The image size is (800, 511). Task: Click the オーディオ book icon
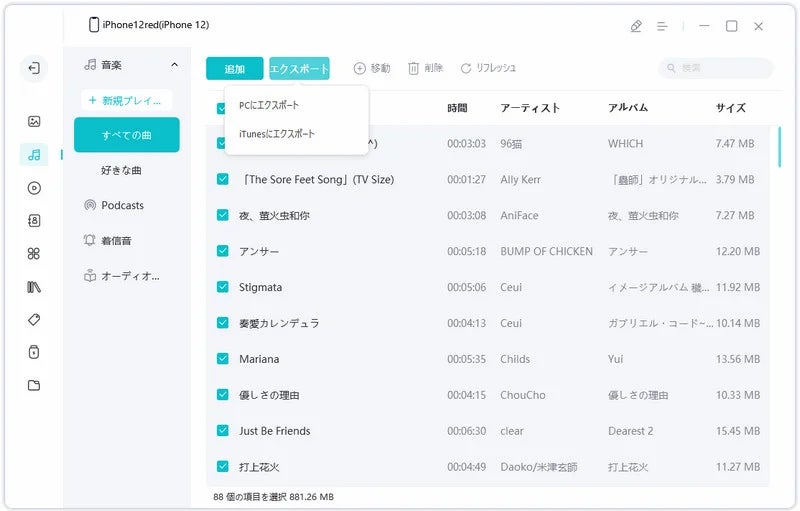tap(90, 276)
